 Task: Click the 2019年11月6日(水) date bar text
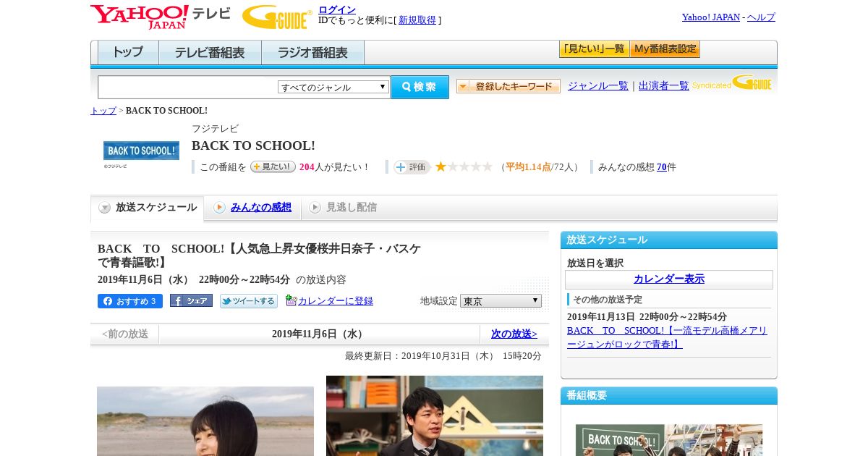(x=319, y=334)
